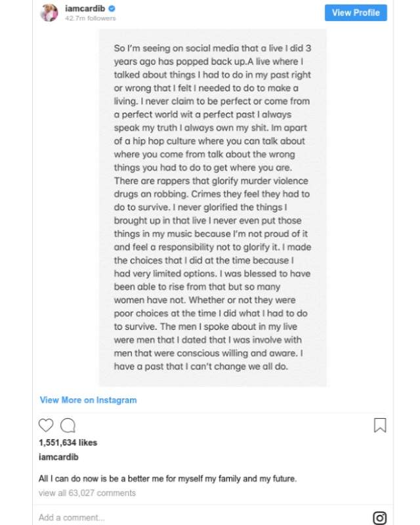Click the 42.7m followers text
This screenshot has width=420, height=525.
[x=90, y=18]
